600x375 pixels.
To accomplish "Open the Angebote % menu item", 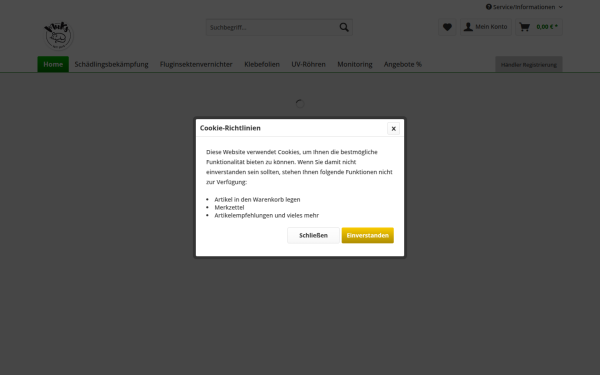I will (403, 64).
